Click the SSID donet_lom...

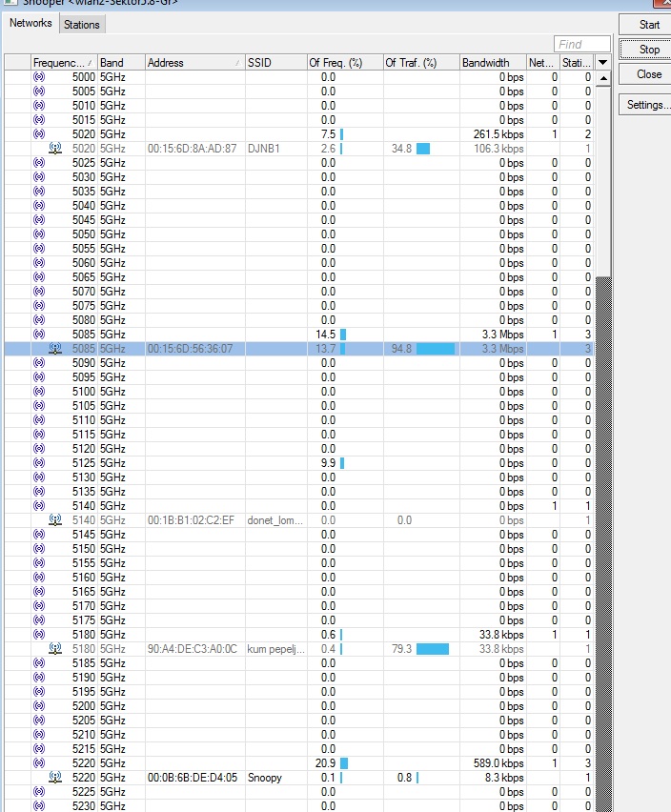[x=274, y=520]
